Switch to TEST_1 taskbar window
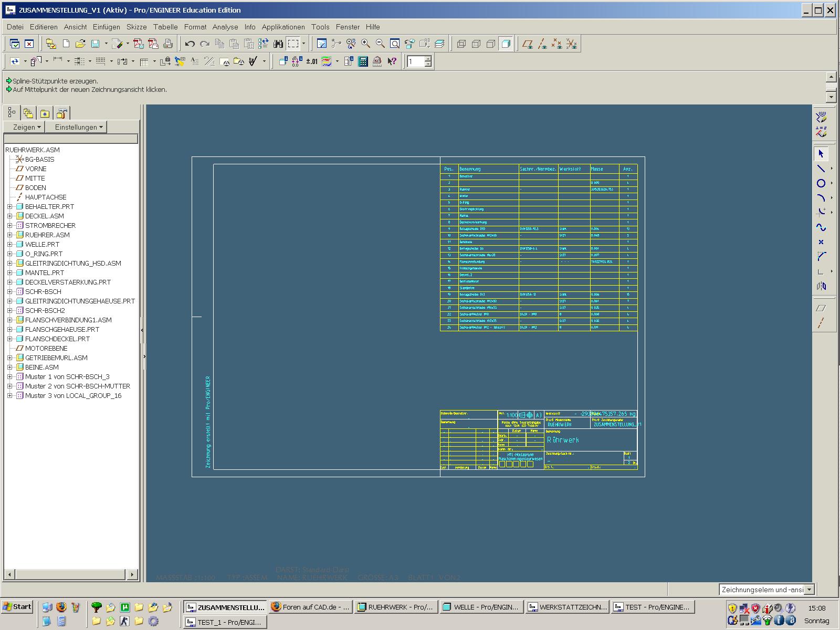This screenshot has width=840, height=630. 225,622
